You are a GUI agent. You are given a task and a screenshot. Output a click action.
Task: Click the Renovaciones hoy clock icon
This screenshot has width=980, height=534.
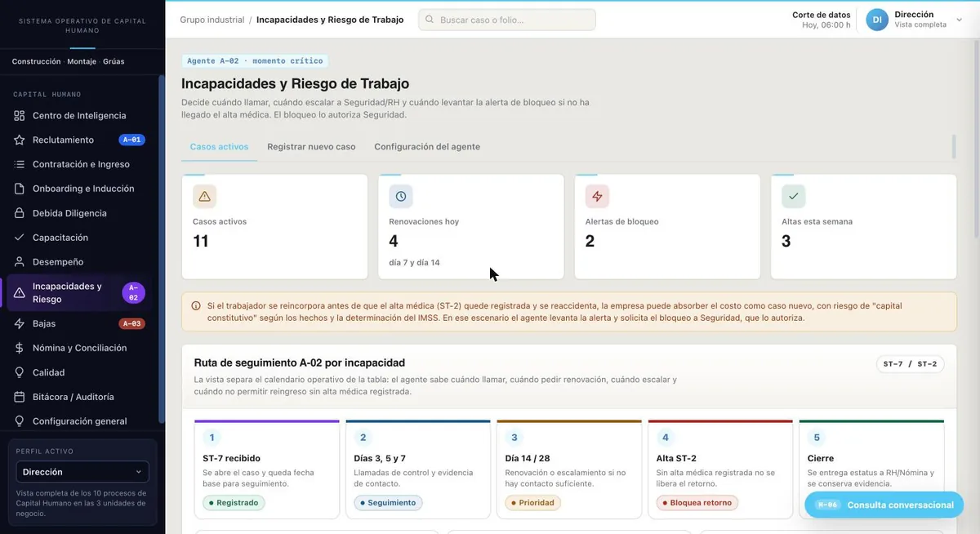point(401,197)
